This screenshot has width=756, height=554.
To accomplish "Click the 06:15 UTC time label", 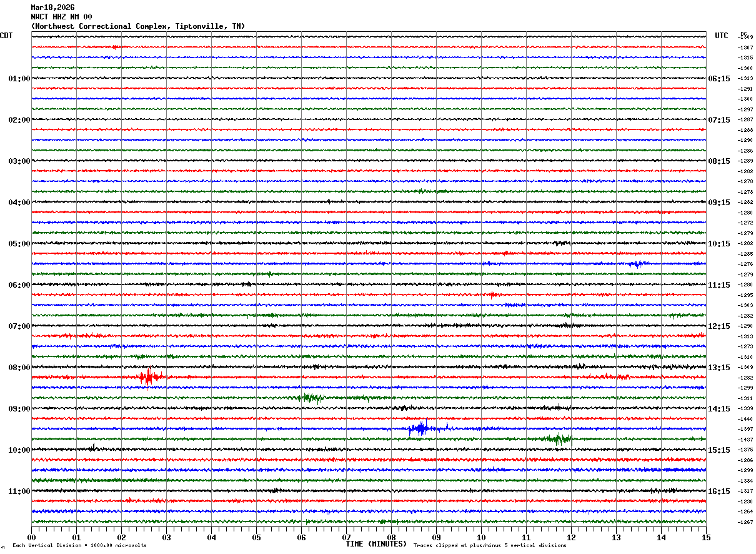I will (x=719, y=79).
